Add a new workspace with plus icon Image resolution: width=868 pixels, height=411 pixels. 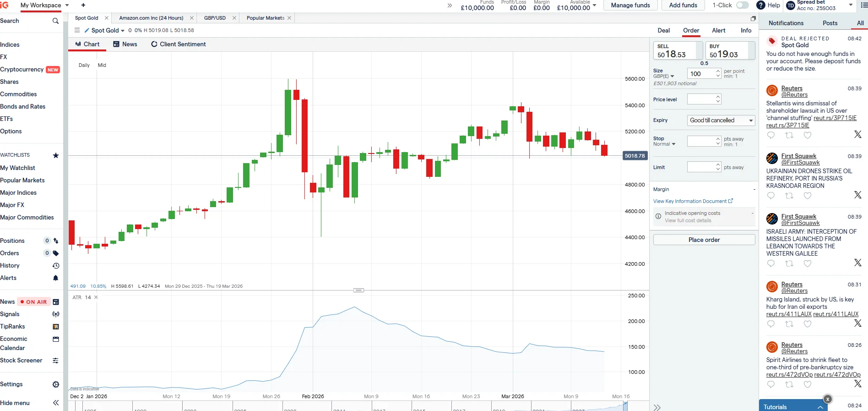(83, 5)
